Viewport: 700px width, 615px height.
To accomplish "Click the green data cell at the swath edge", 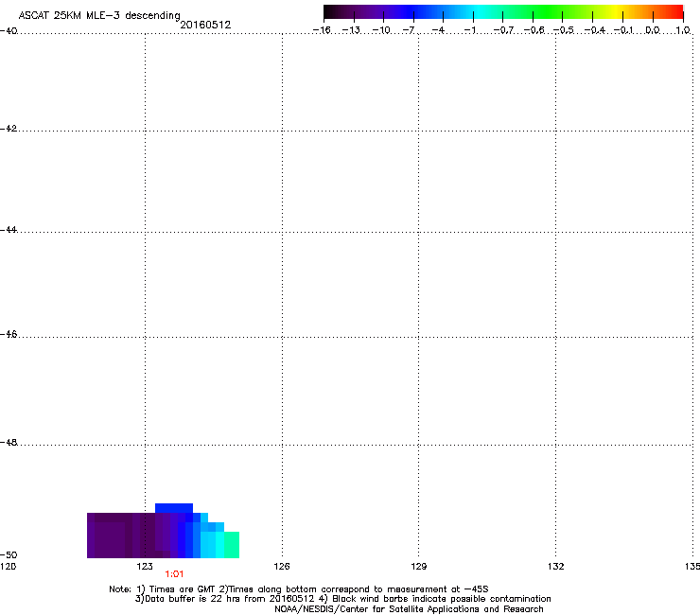I will 232,545.
